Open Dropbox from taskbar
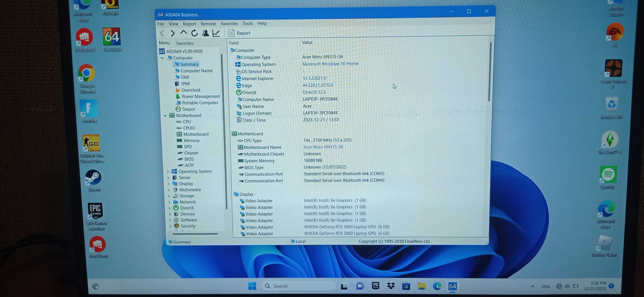Screen dimensions: 644x297 391,286
